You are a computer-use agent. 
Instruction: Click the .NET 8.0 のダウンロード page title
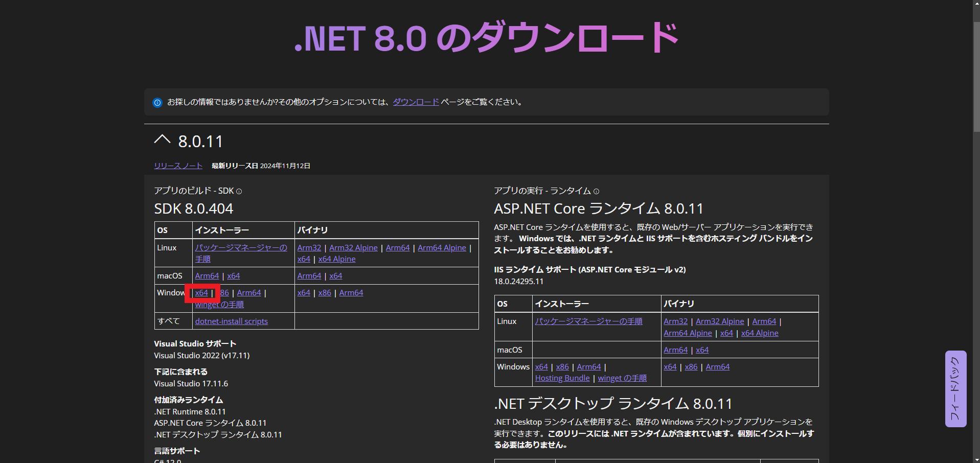tap(487, 37)
